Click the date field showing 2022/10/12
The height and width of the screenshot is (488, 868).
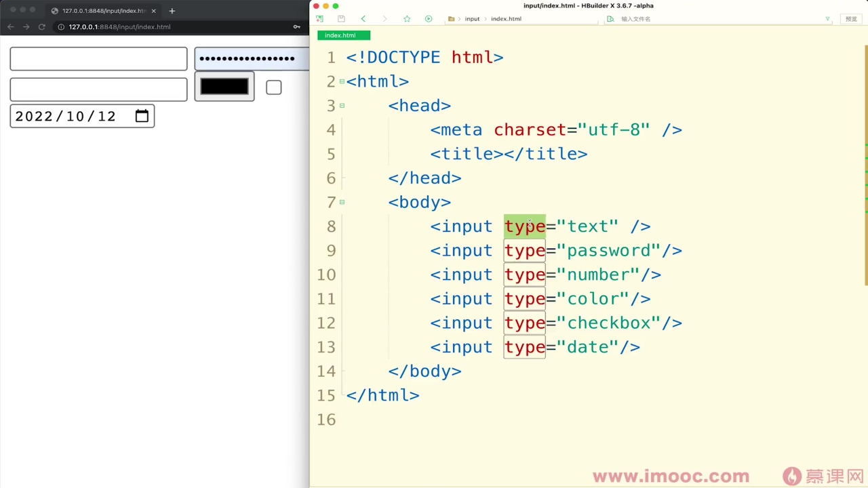[x=82, y=116]
